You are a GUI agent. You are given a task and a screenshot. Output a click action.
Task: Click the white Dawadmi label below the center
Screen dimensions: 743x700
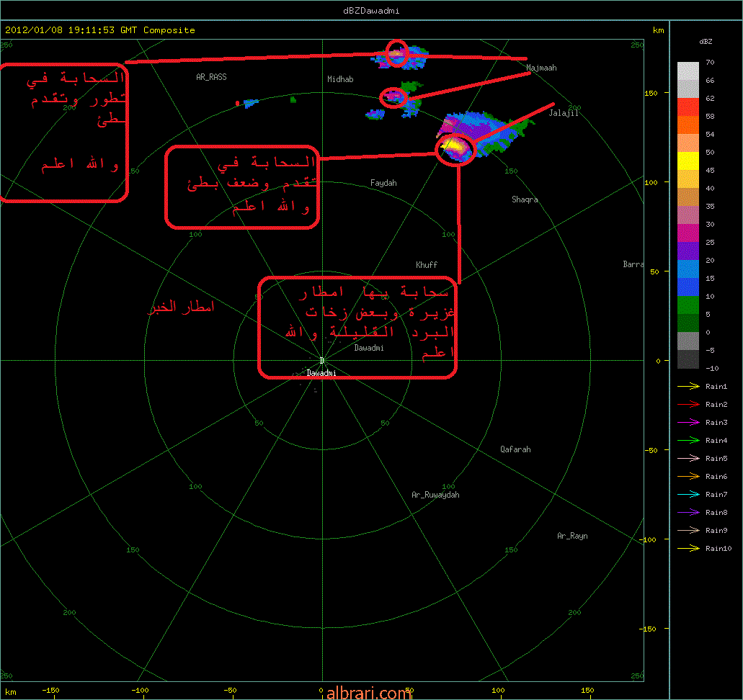click(x=321, y=373)
